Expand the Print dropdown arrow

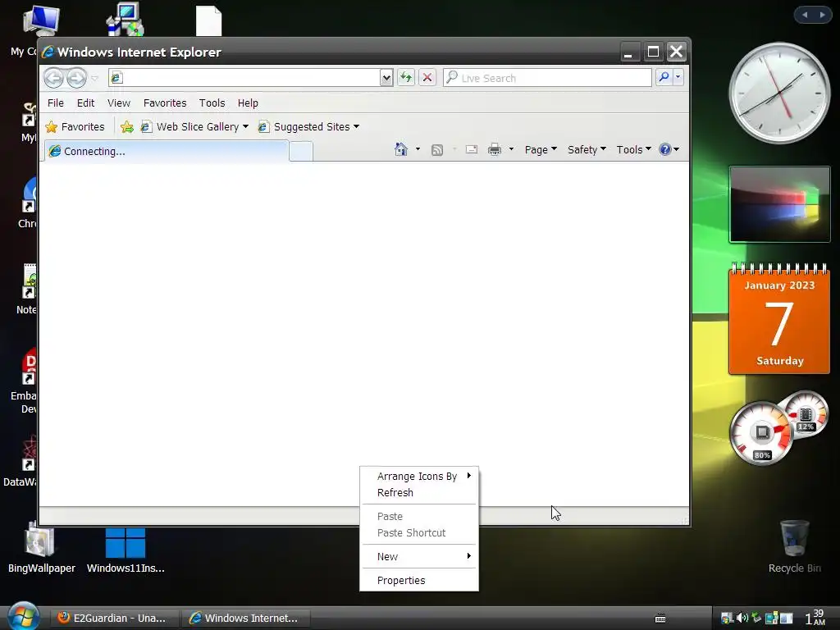(511, 149)
